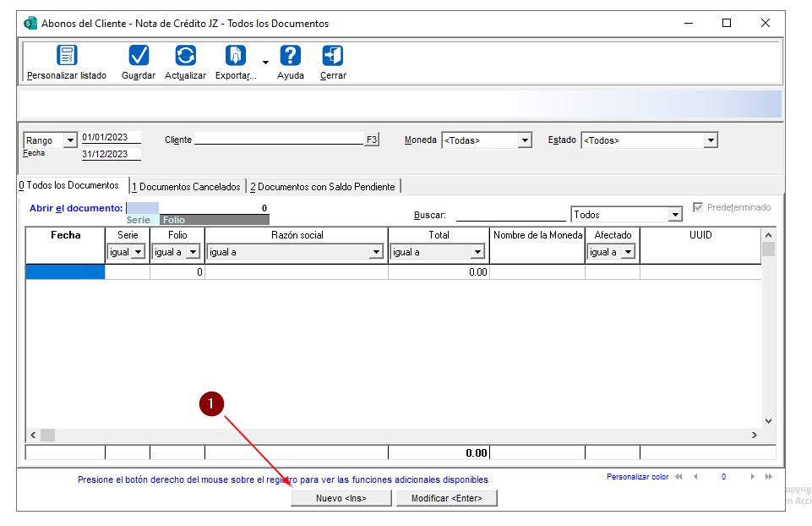Click the Modificar <Enter> button
This screenshot has width=812, height=526.
[x=447, y=498]
